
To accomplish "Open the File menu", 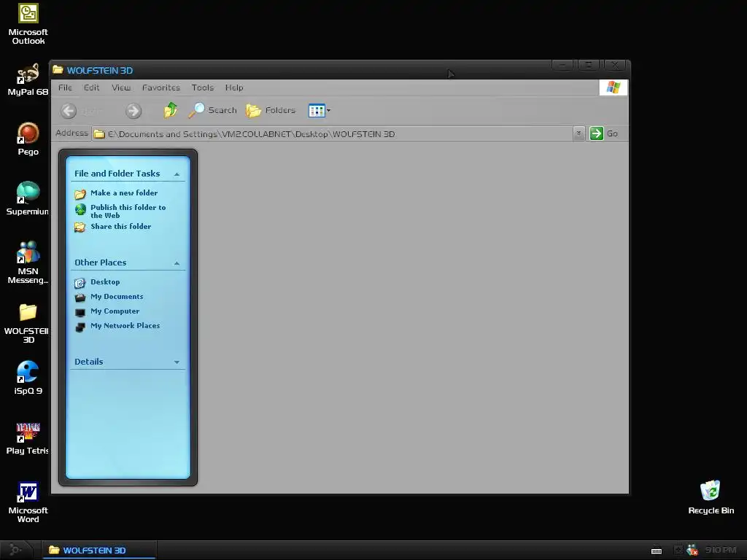I will coord(65,87).
